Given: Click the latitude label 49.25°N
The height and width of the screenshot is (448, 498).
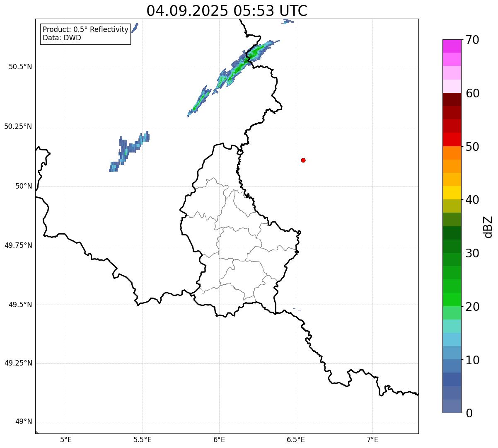Looking at the screenshot, I should click(x=18, y=363).
